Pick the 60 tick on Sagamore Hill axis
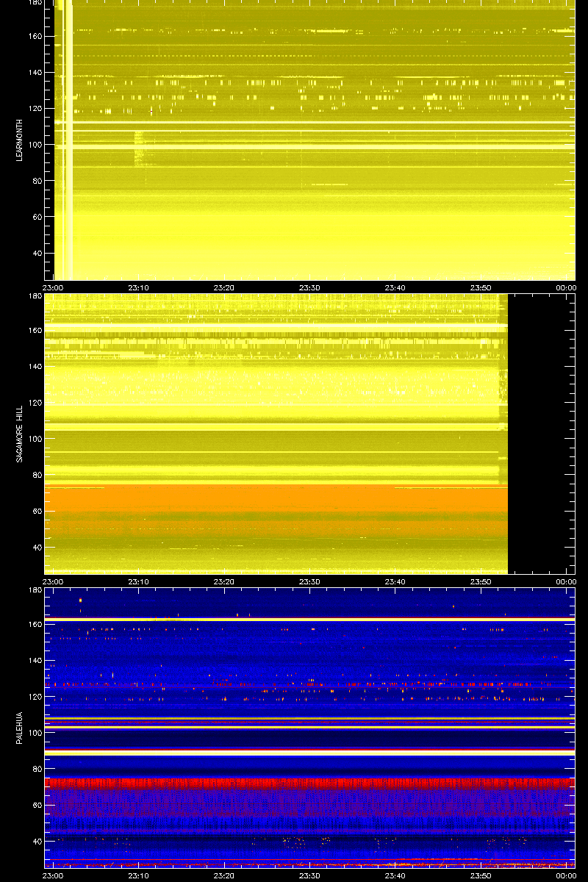The image size is (588, 882). pyautogui.click(x=38, y=511)
